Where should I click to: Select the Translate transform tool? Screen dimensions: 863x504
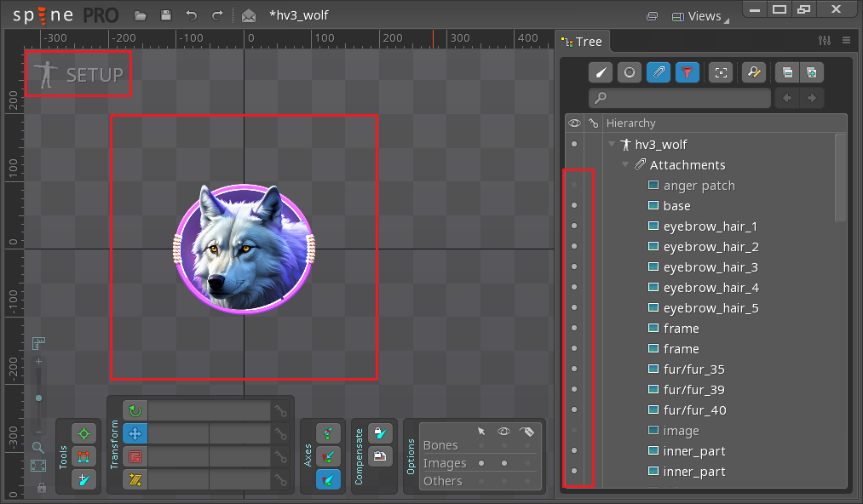pos(135,433)
